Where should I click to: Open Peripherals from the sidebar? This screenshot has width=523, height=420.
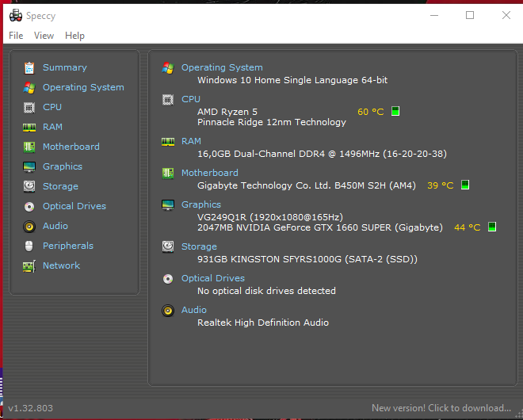(x=68, y=246)
